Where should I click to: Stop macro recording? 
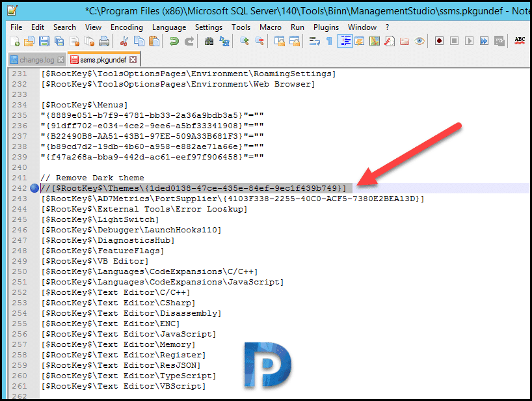[455, 41]
